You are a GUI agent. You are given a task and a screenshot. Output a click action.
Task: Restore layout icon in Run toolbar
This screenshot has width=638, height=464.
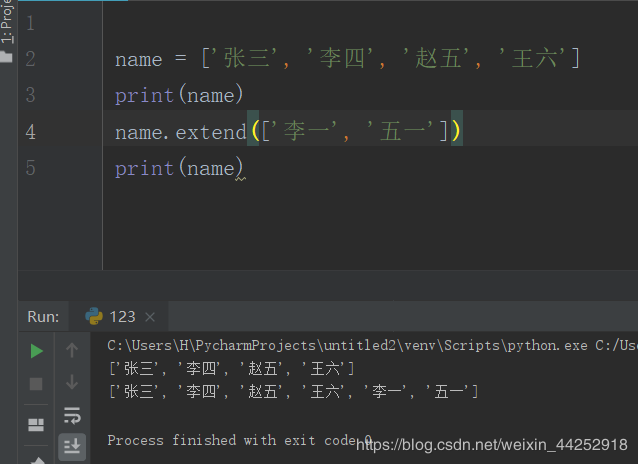[x=36, y=425]
